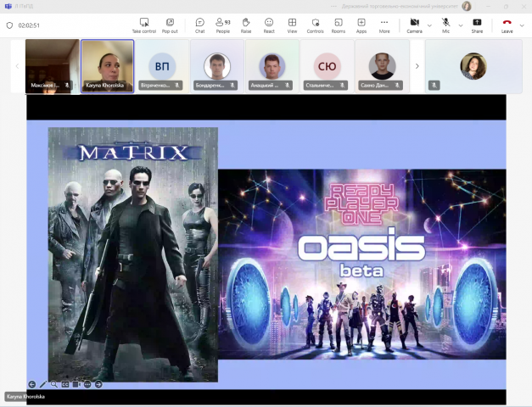Click Take control of the presentation

point(144,25)
